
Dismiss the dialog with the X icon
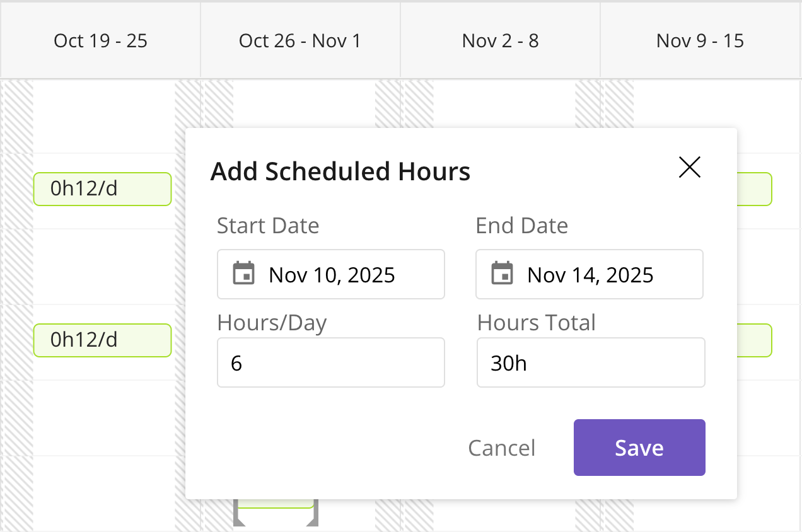tap(689, 167)
